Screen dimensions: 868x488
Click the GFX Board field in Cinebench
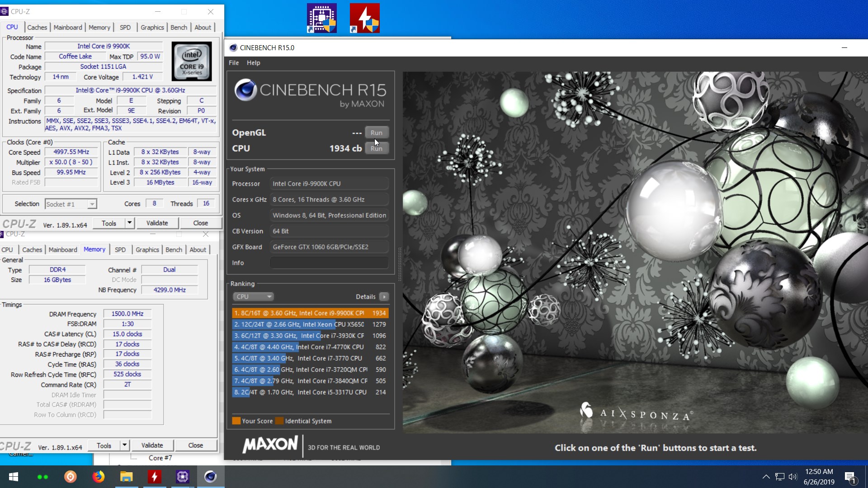click(330, 247)
